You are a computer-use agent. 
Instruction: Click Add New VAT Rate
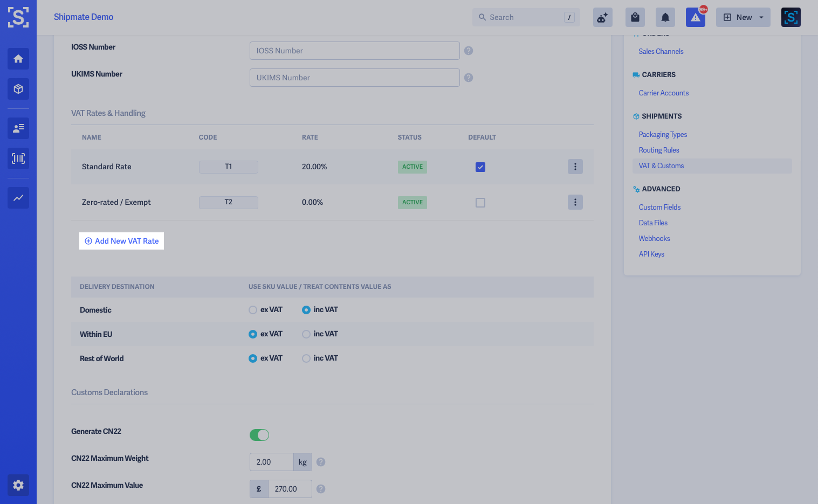121,241
